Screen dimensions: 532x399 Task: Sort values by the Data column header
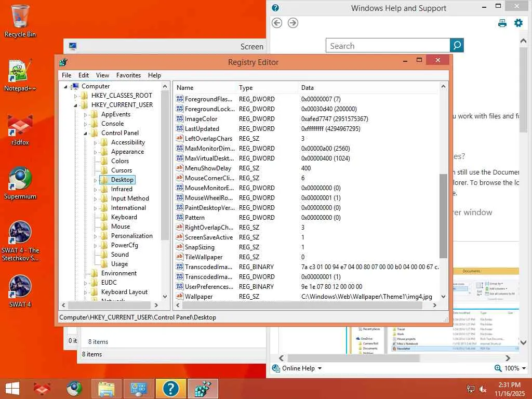click(x=368, y=87)
